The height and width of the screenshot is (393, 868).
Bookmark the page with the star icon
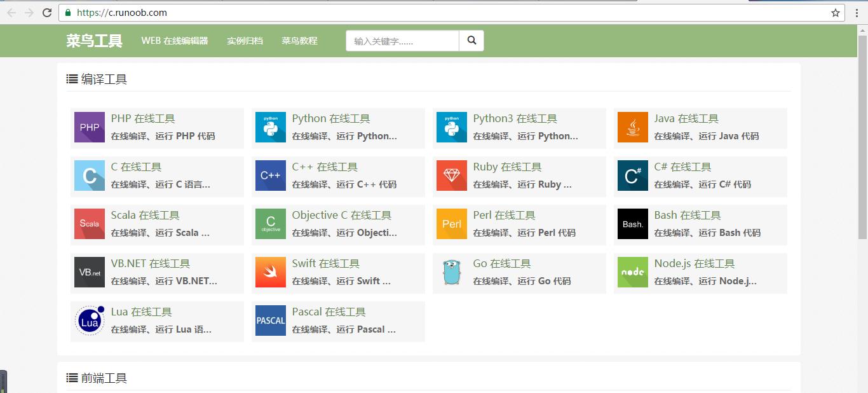836,12
